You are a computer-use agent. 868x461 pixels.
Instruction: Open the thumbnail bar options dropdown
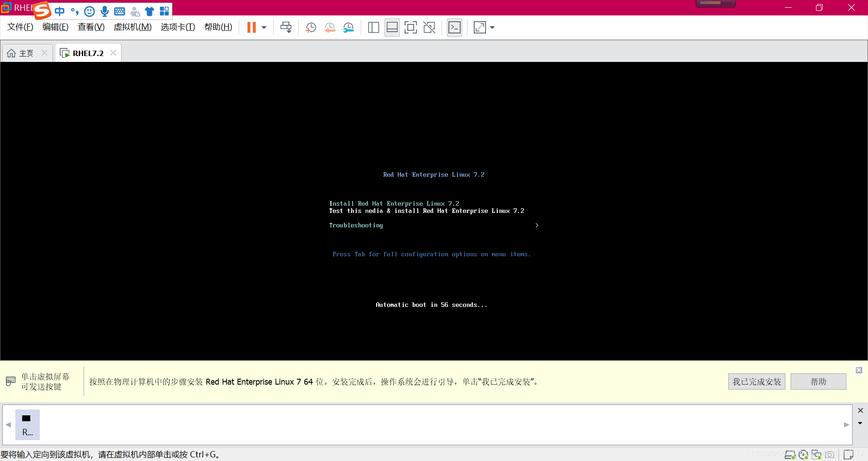[860, 423]
